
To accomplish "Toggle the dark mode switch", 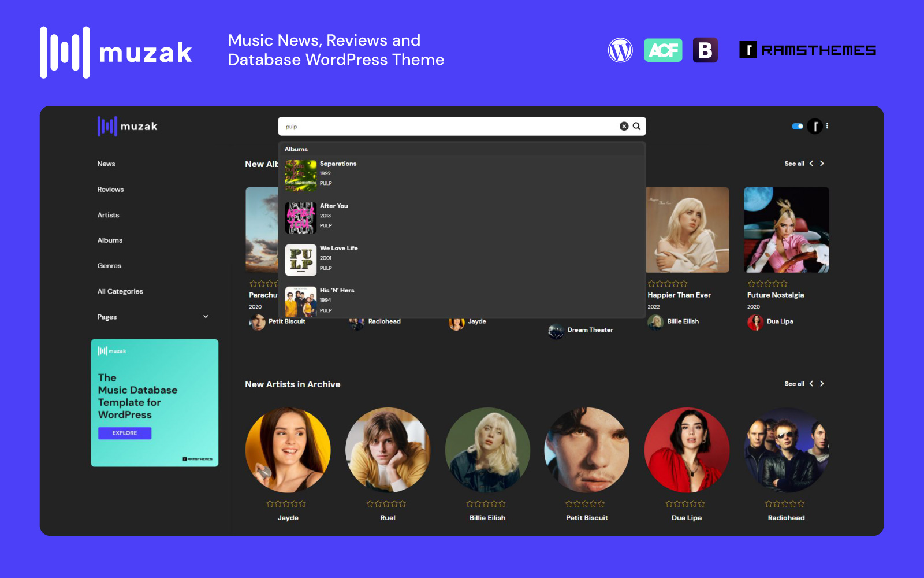I will pos(798,126).
